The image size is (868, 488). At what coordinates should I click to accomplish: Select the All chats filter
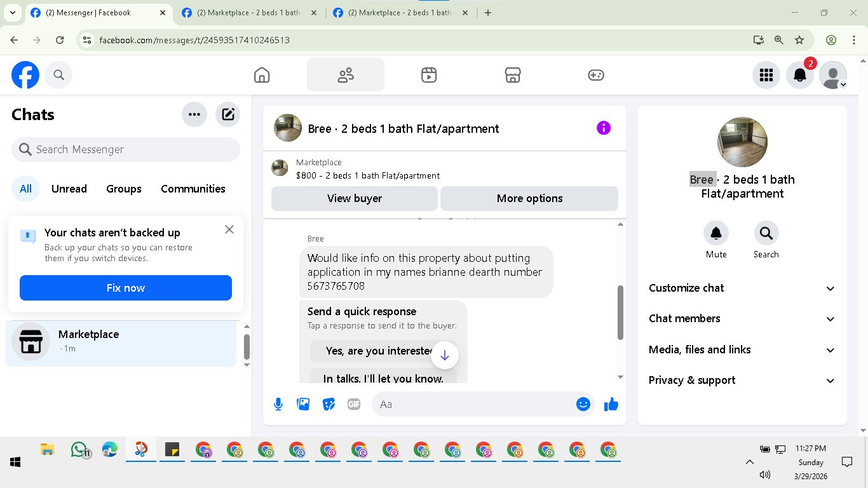click(25, 189)
